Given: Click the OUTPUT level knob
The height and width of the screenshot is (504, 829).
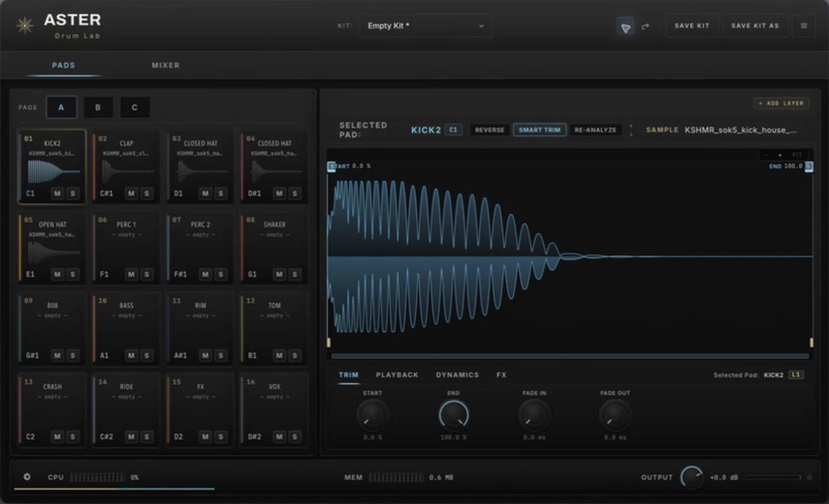Looking at the screenshot, I should coord(691,477).
